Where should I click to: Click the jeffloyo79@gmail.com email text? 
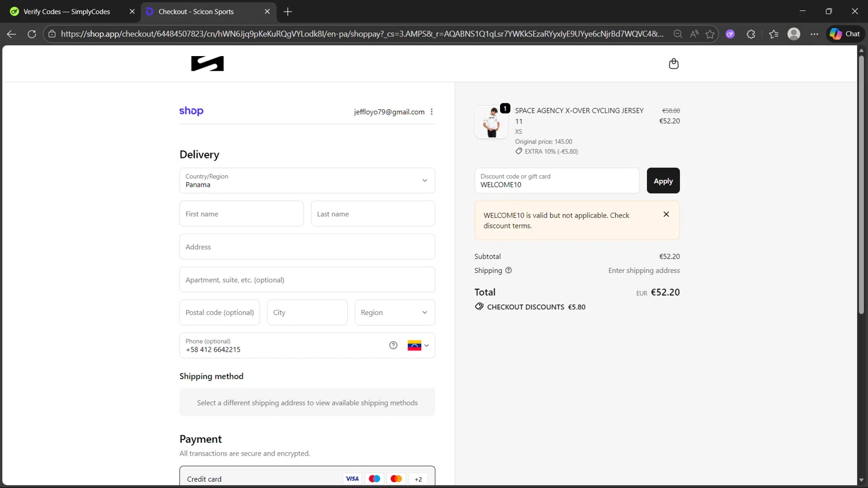tap(389, 112)
